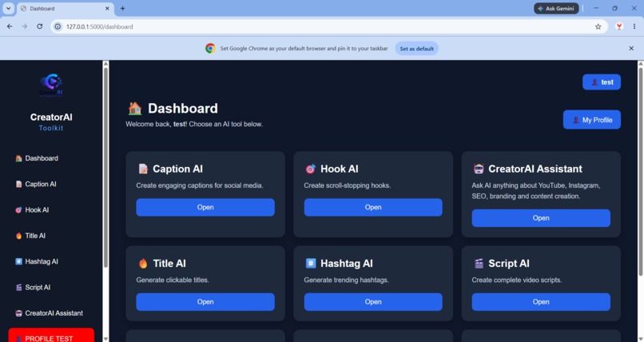Click the Chrome logo in the default browser banner
Viewport: 644px width, 342px height.
[x=210, y=49]
